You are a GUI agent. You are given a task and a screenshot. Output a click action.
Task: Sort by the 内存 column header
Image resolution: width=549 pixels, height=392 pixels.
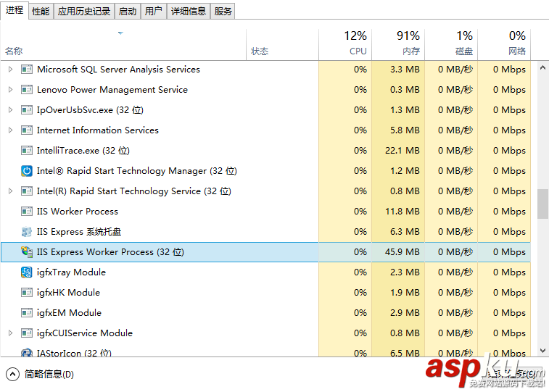coord(398,45)
